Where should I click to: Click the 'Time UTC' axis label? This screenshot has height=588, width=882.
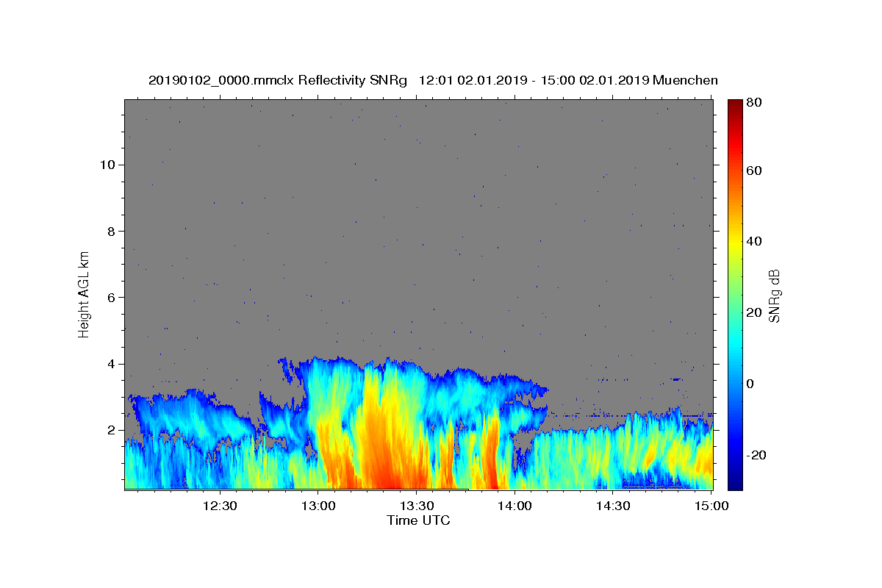coord(418,520)
